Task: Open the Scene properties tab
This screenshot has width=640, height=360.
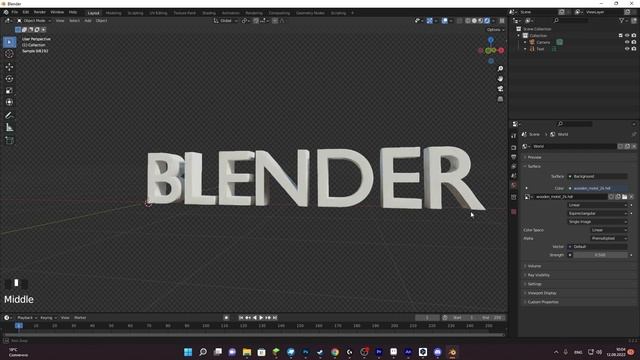Action: point(514,176)
